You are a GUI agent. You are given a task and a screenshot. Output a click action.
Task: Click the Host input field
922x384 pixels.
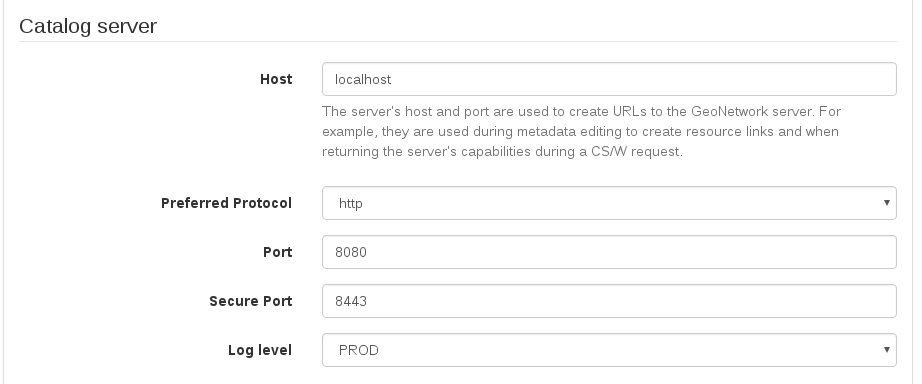coord(609,79)
